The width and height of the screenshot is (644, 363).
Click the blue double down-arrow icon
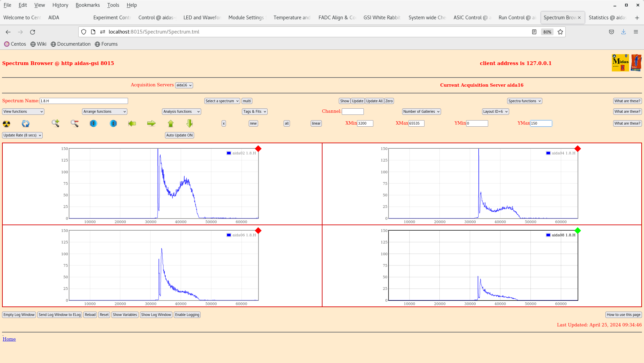[94, 124]
